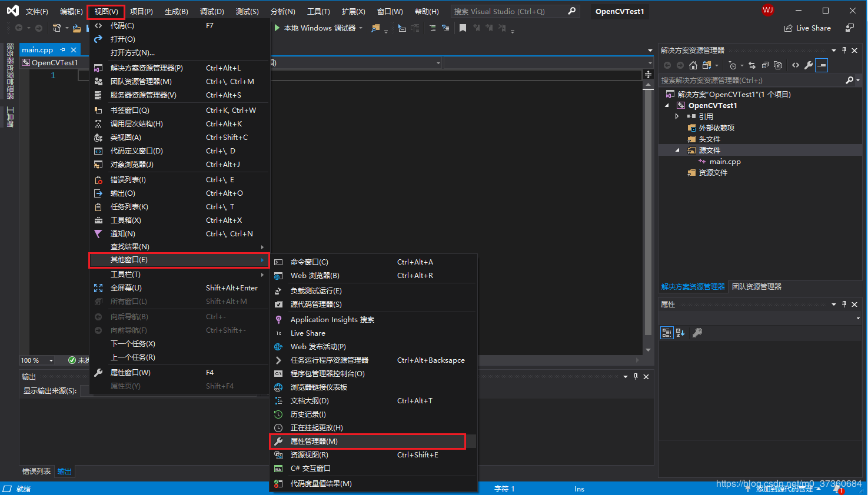868x495 pixels.
Task: Pin the Solution Explorer panel with pushpin
Action: [844, 51]
